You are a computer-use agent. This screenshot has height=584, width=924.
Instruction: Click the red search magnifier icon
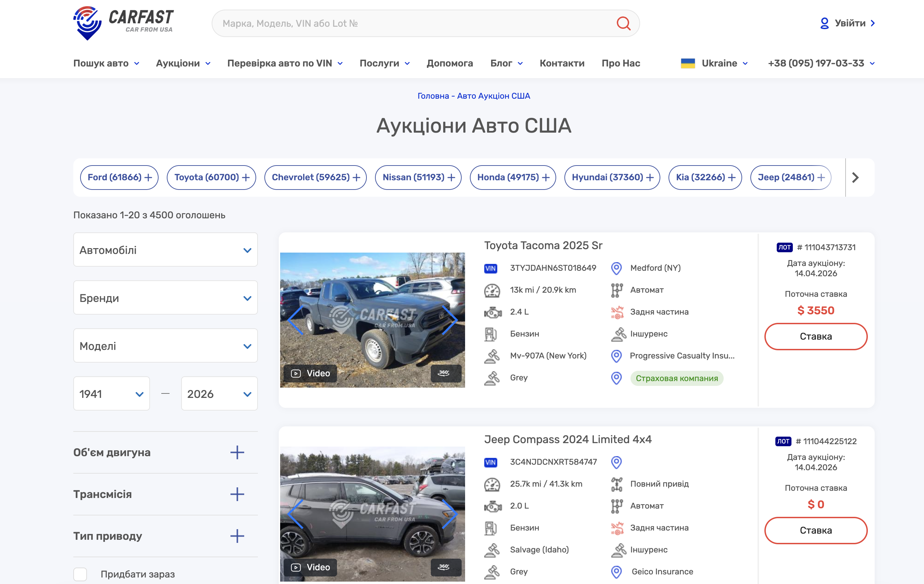[623, 23]
